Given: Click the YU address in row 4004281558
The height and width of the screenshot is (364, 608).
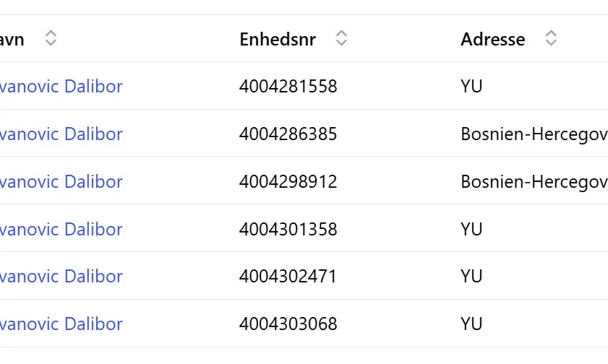Looking at the screenshot, I should click(x=471, y=87).
